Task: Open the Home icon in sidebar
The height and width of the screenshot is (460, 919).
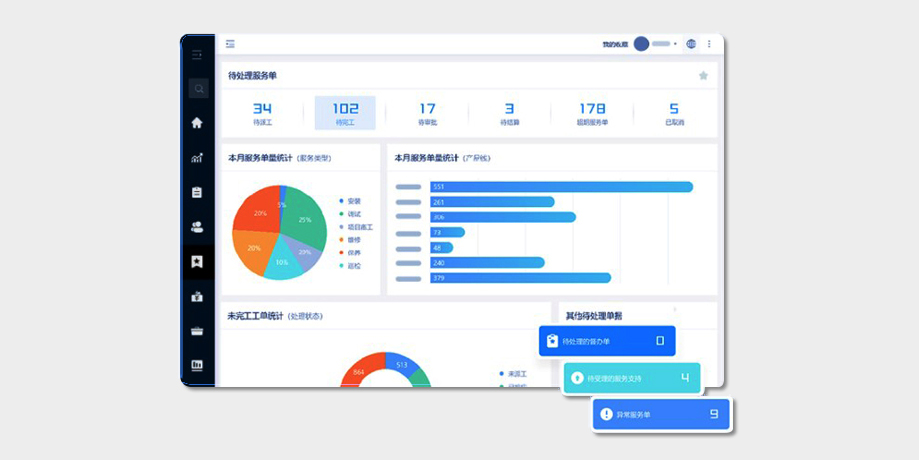Action: [x=197, y=123]
